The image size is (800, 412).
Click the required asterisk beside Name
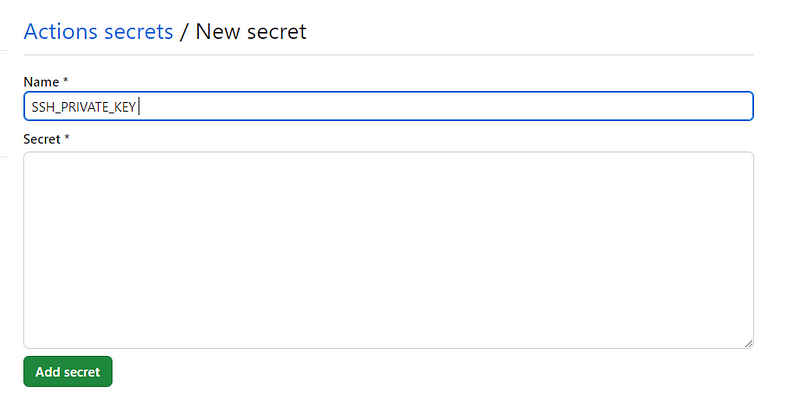65,80
